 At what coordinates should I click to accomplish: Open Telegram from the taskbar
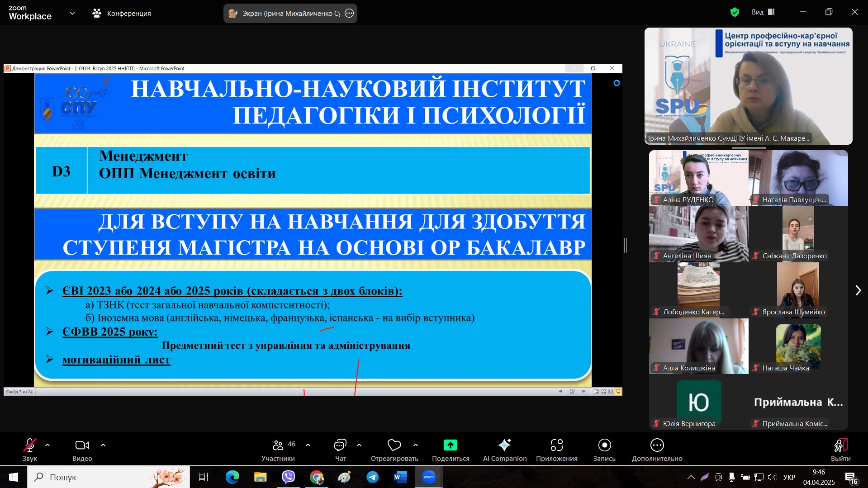coord(373,477)
